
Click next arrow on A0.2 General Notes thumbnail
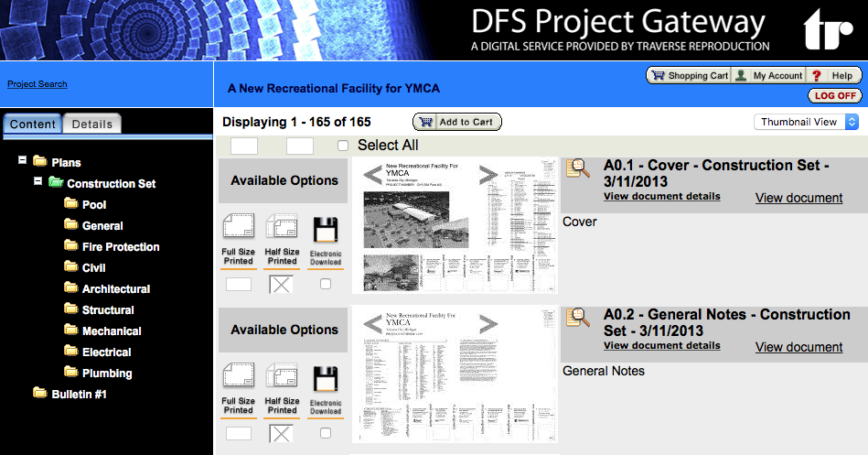pyautogui.click(x=488, y=324)
